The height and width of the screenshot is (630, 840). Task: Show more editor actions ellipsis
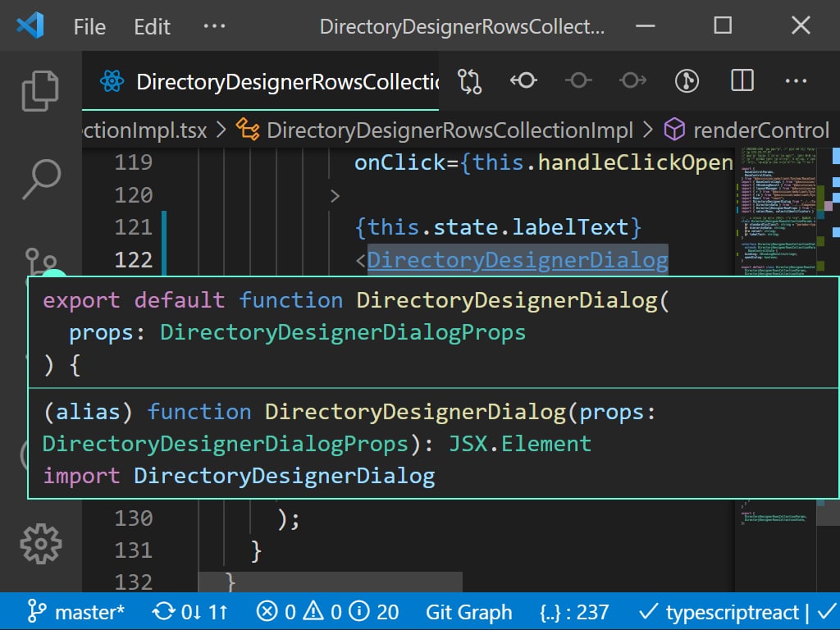click(x=796, y=80)
